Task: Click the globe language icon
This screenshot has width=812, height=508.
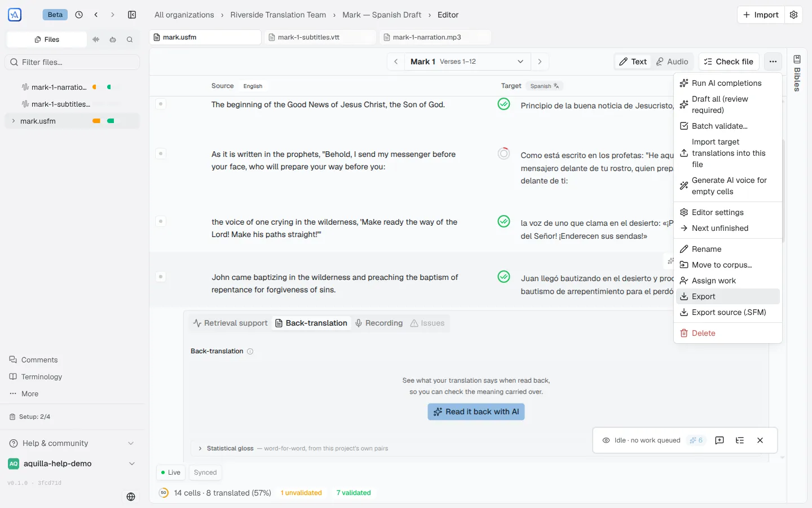Action: [x=131, y=497]
